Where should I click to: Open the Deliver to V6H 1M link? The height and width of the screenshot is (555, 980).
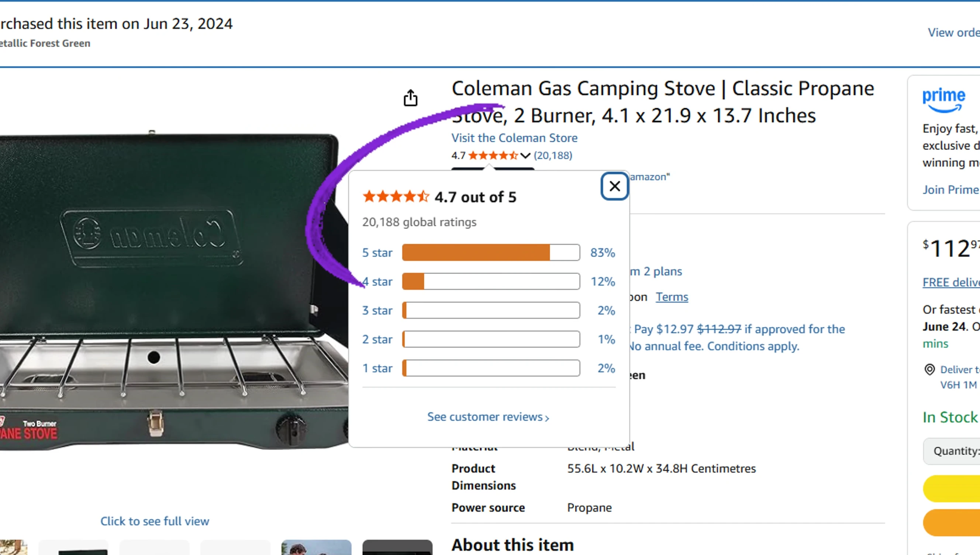960,377
